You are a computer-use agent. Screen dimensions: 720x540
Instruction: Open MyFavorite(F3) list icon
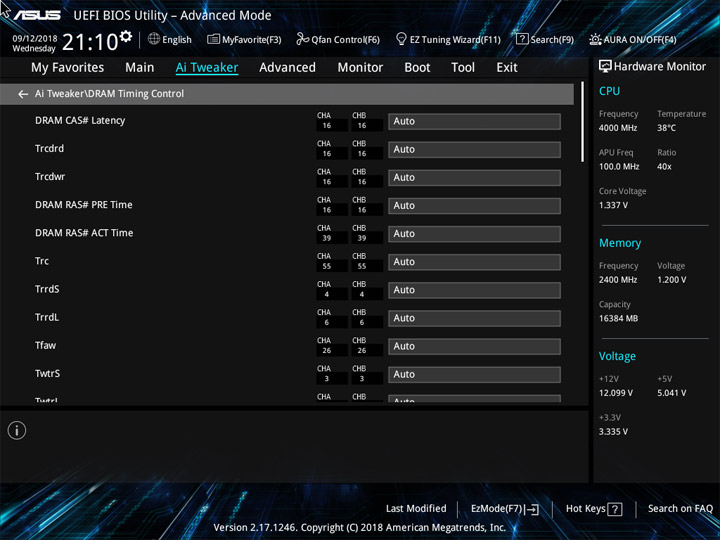213,39
